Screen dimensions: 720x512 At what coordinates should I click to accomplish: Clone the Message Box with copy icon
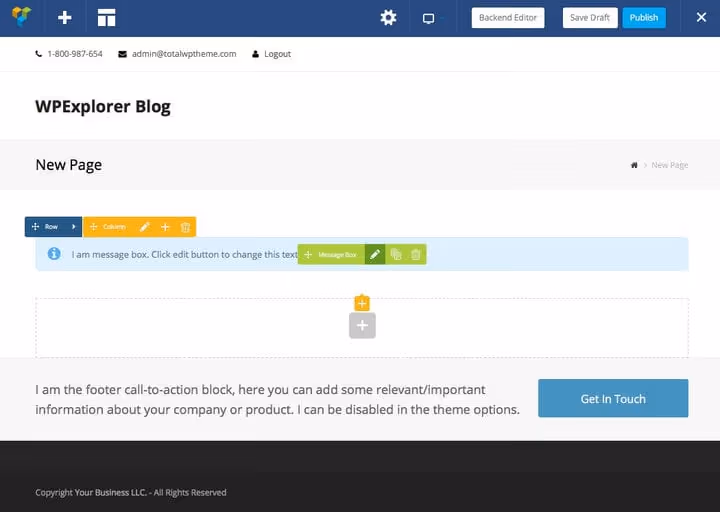click(396, 254)
